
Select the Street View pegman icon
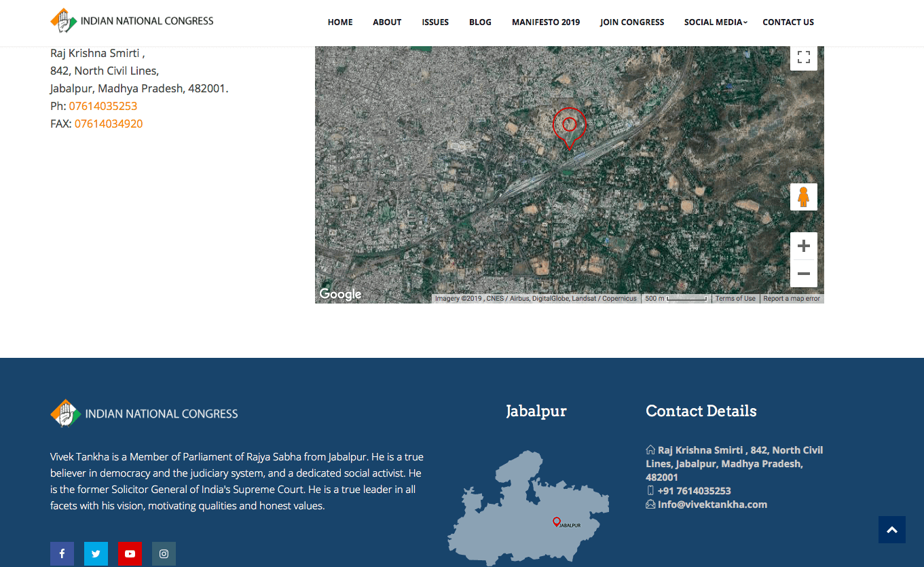pos(804,197)
